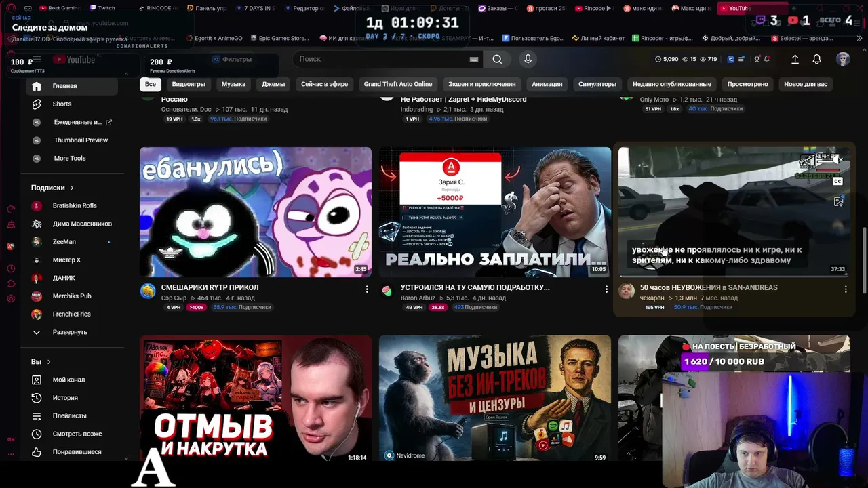Open Мой канал in the sidebar
This screenshot has width=868, height=488.
72,380
